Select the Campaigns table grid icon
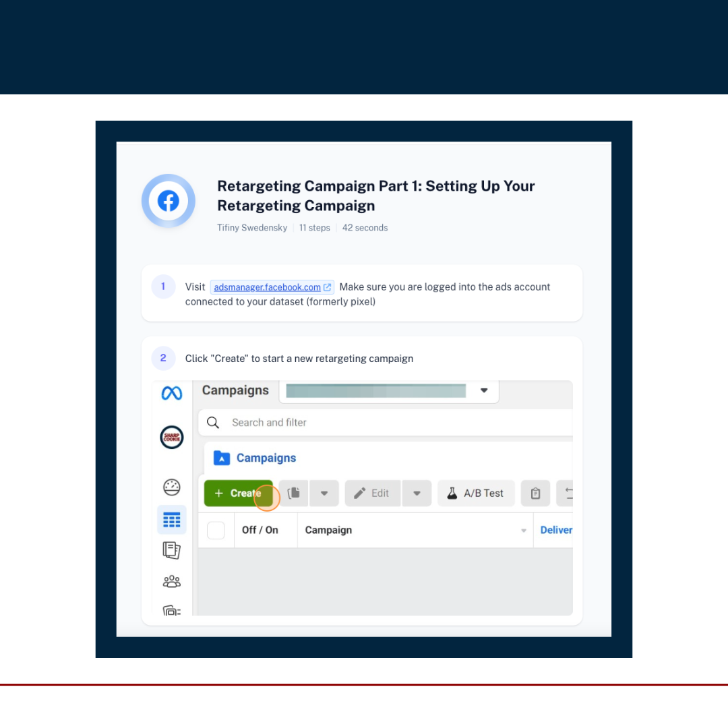The width and height of the screenshot is (728, 728). (172, 520)
